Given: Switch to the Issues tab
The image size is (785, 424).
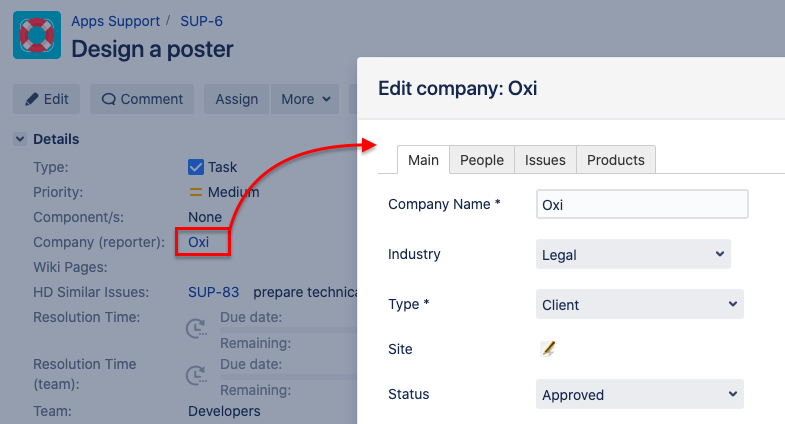Looking at the screenshot, I should pyautogui.click(x=545, y=160).
